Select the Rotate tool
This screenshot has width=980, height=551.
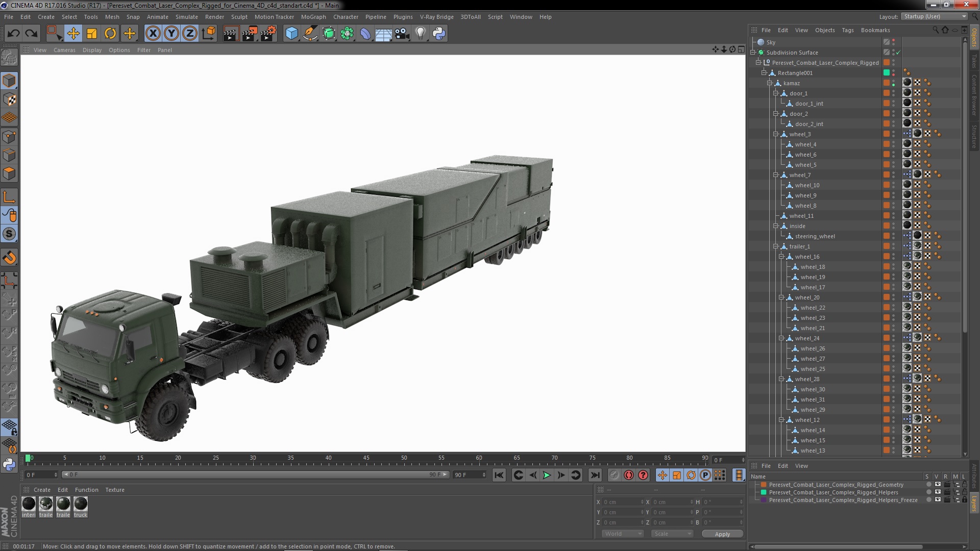[110, 34]
